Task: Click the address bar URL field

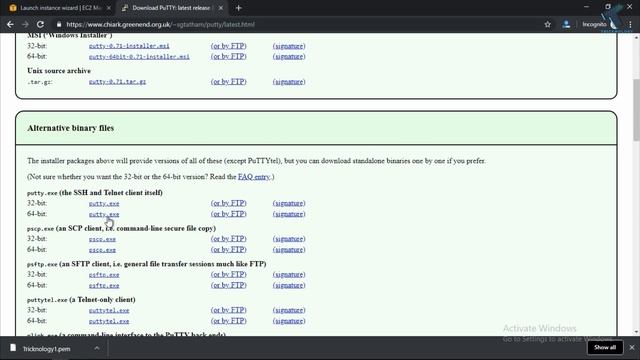Action: click(x=160, y=24)
